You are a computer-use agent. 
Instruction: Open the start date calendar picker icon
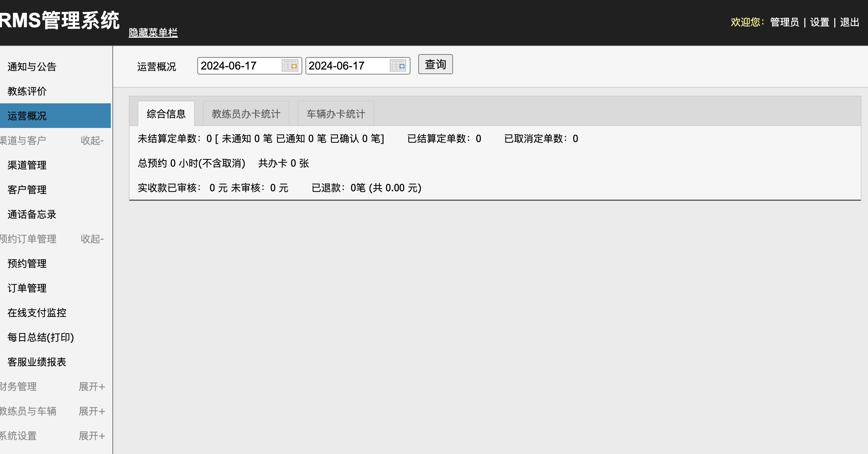click(290, 66)
